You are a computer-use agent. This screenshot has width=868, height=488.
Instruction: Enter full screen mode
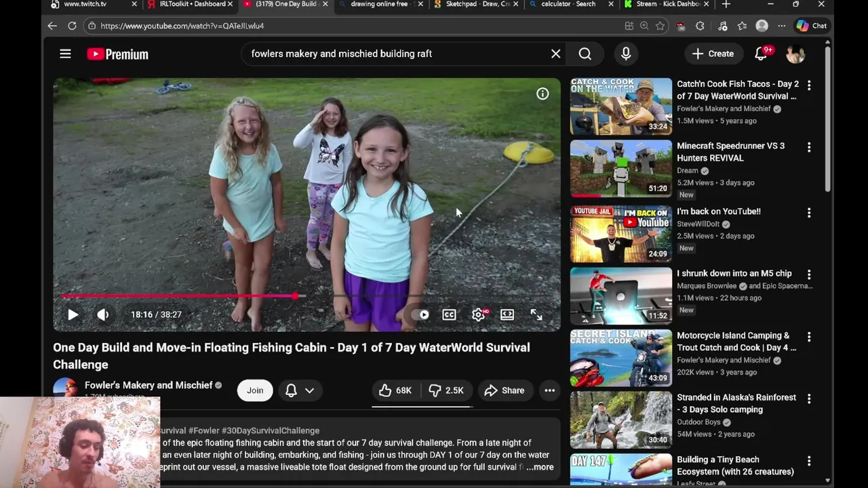pos(536,314)
